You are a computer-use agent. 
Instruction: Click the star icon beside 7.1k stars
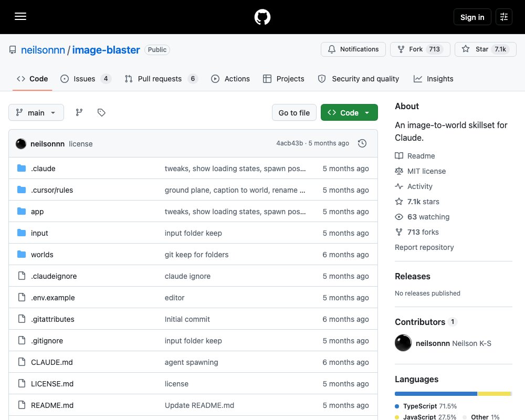[x=399, y=201]
